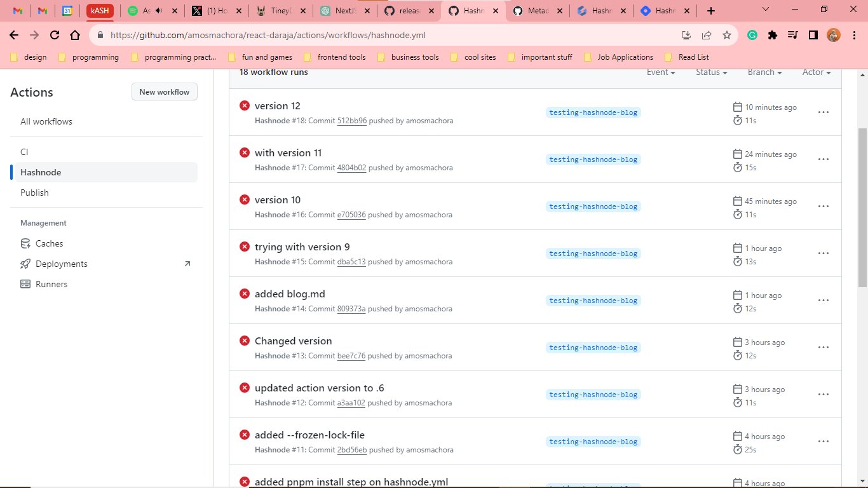This screenshot has width=868, height=488.
Task: Open the Status filter dropdown
Action: coord(712,72)
